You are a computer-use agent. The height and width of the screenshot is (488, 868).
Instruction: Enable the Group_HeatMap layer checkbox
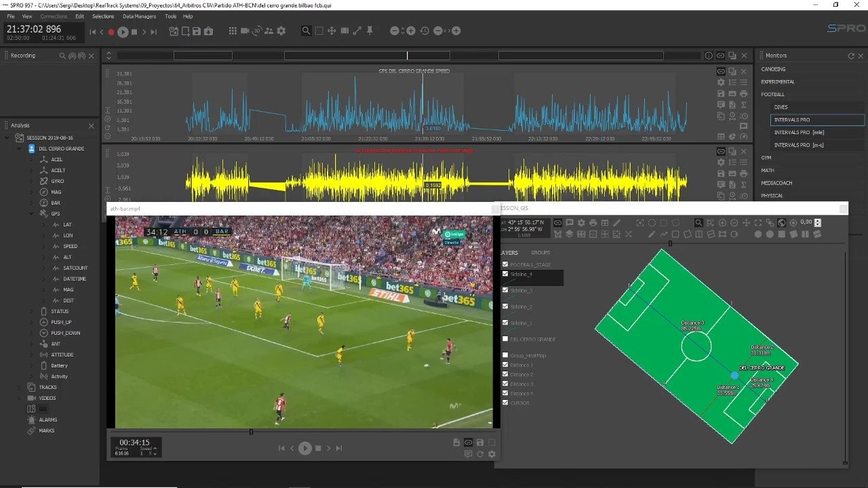point(505,355)
